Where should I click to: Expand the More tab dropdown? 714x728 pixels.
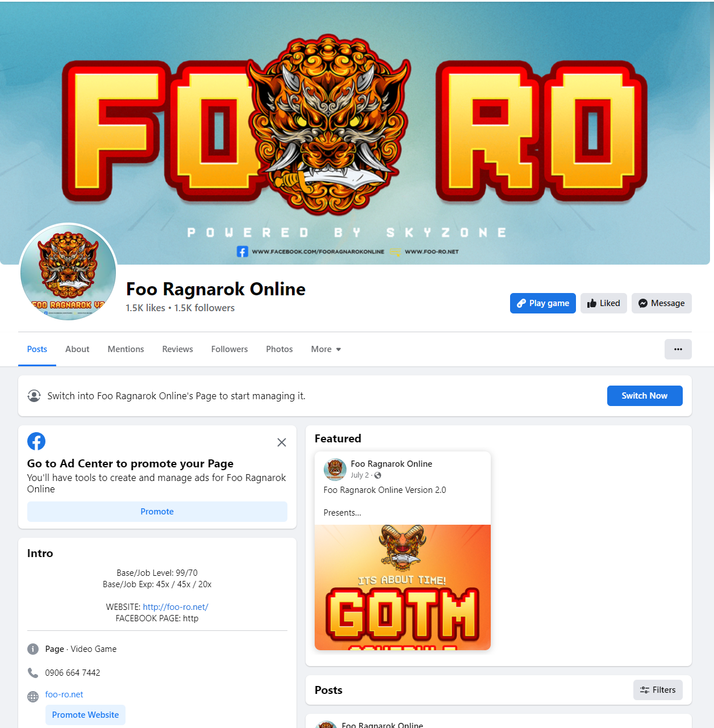(326, 349)
